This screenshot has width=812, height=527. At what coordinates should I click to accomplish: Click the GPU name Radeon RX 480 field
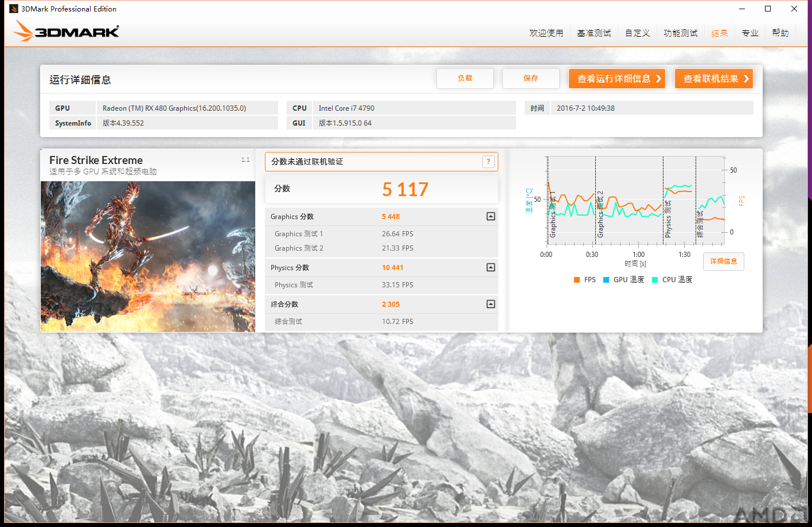187,108
